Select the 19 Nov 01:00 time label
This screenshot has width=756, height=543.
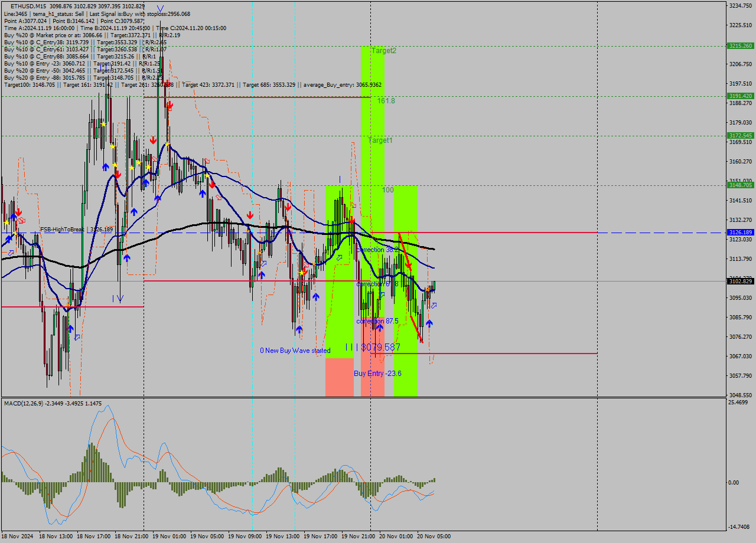coord(170,537)
